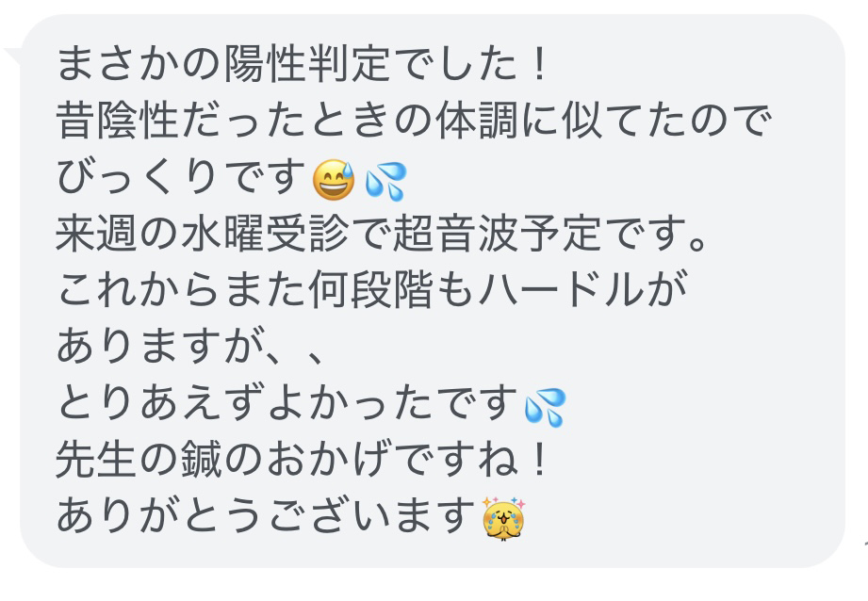868x601 pixels.
Task: Select the phrase まさかの in the message
Action: click(139, 64)
